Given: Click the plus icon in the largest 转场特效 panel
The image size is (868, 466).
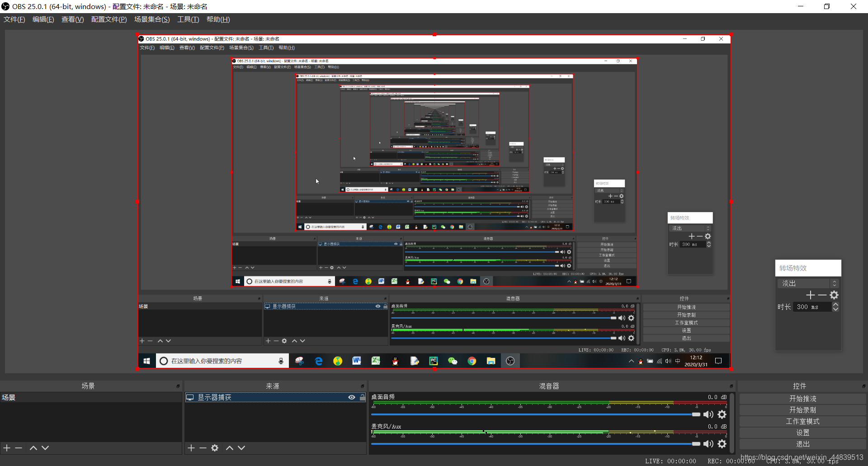Looking at the screenshot, I should coord(811,295).
